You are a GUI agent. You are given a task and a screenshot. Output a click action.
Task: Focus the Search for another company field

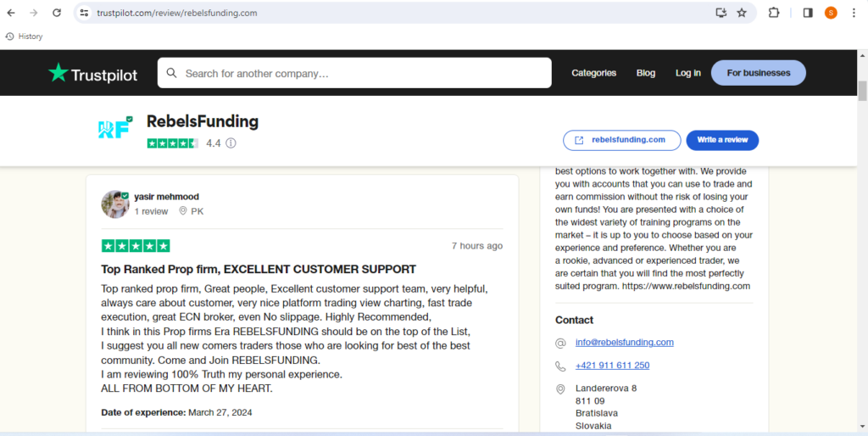pos(354,73)
